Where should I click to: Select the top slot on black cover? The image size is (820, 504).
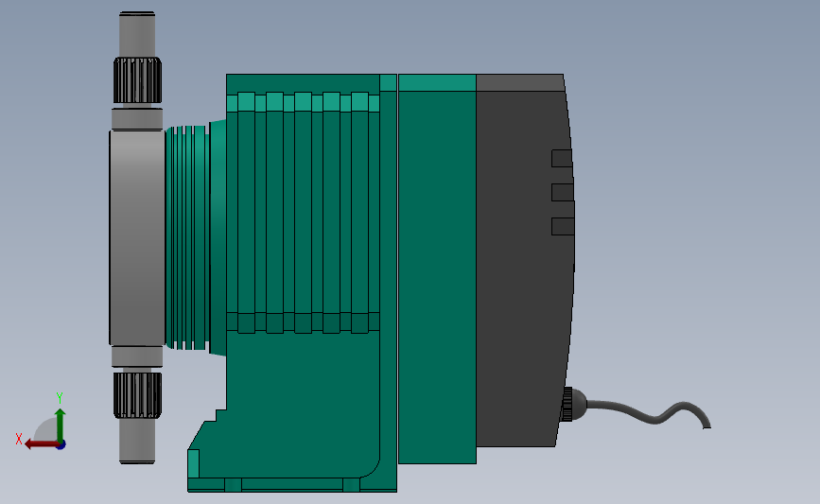pos(562,159)
